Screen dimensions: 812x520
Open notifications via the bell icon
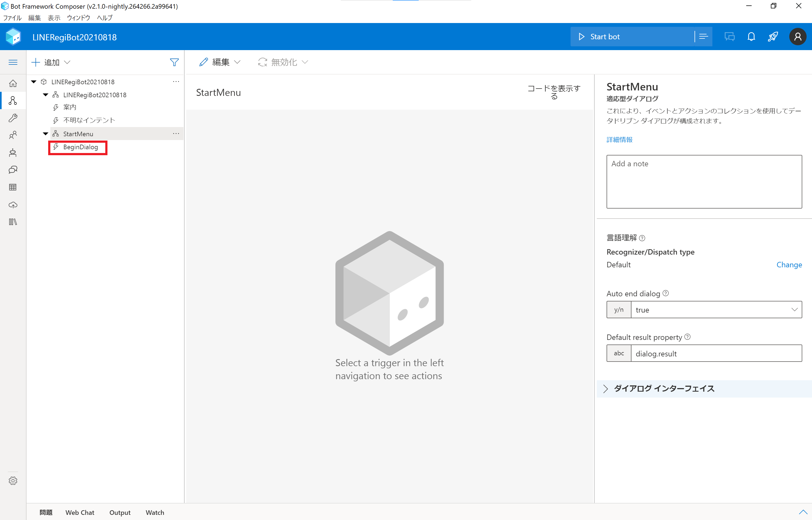pos(751,37)
